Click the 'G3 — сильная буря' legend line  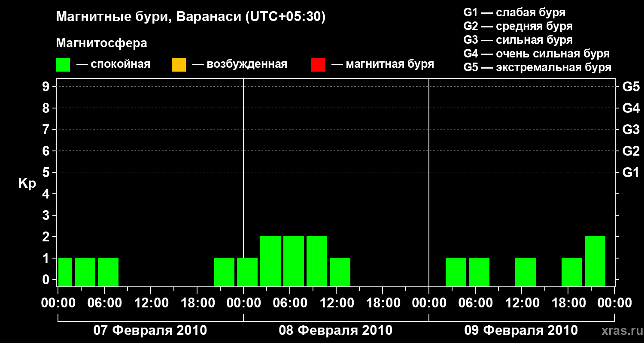pos(518,40)
